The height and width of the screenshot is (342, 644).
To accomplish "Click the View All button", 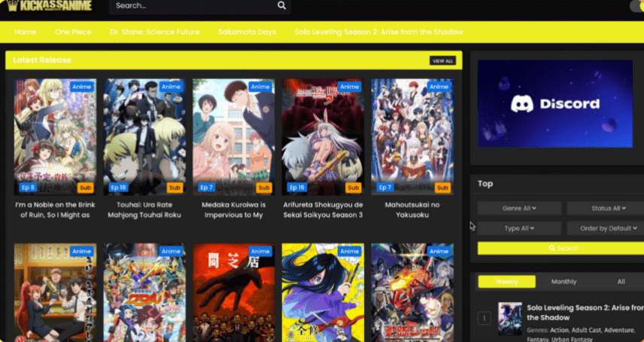I will [442, 60].
